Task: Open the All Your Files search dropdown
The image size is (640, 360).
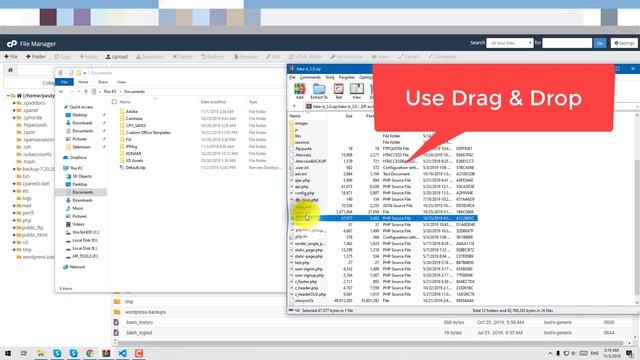Action: point(509,43)
